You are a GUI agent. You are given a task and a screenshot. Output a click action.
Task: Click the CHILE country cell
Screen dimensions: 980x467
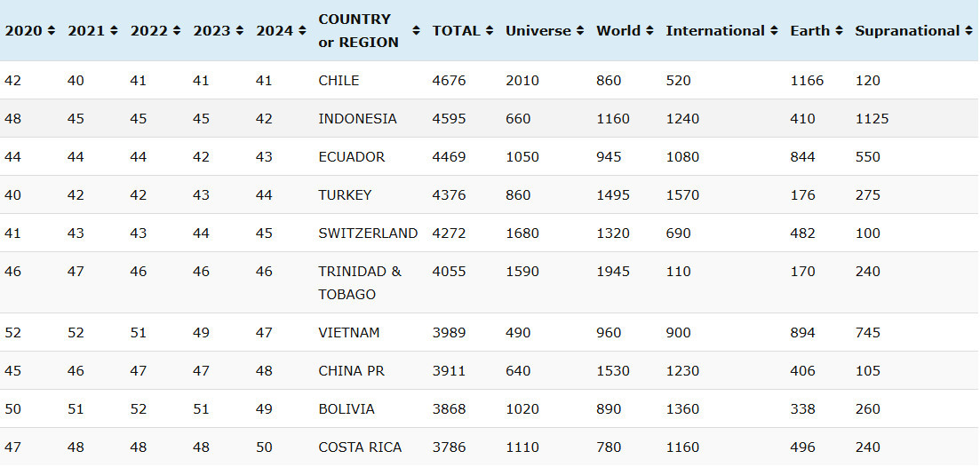point(339,81)
